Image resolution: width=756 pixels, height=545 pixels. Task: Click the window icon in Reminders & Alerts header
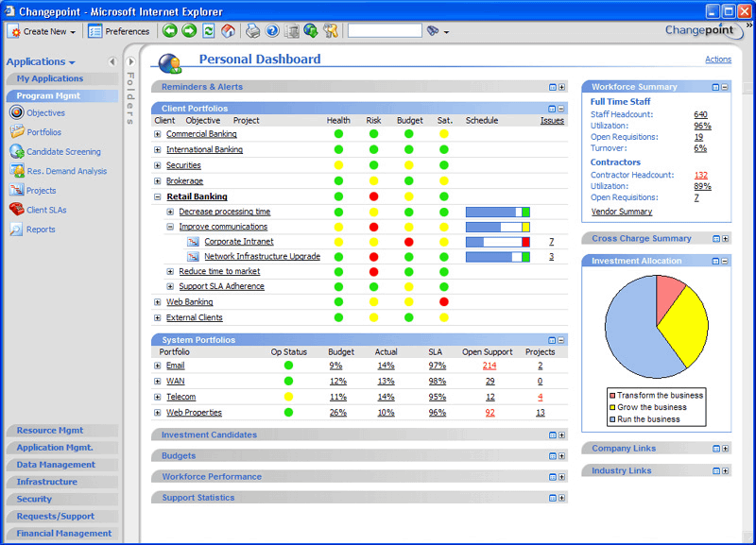pyautogui.click(x=553, y=87)
